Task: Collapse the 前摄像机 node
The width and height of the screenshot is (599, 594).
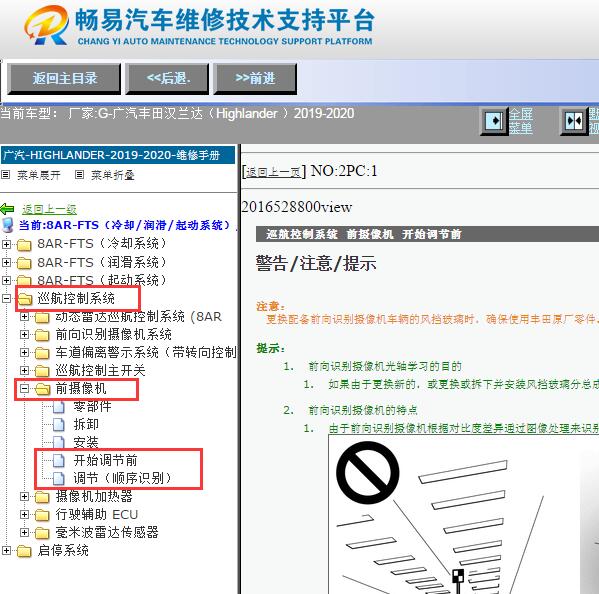Action: [x=24, y=388]
